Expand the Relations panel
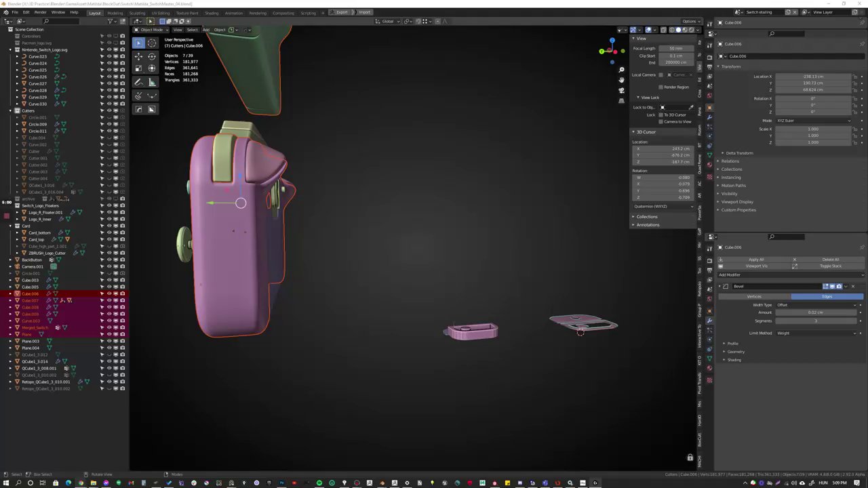Viewport: 868px width, 488px height. pyautogui.click(x=730, y=161)
